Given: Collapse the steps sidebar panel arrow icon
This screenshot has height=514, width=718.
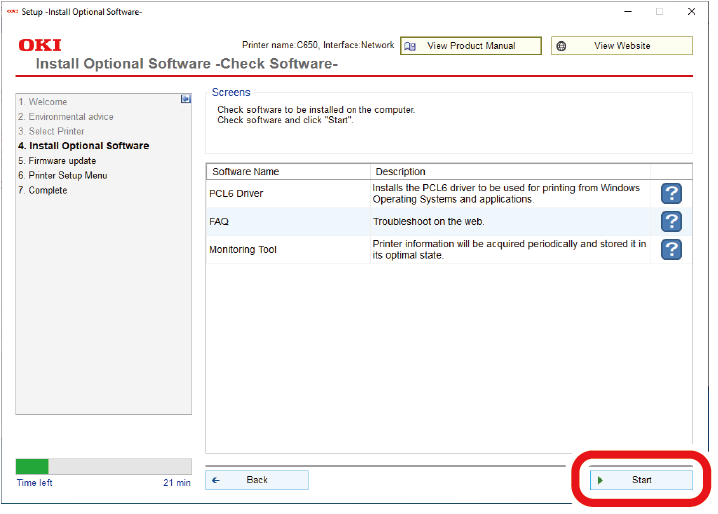Looking at the screenshot, I should pyautogui.click(x=185, y=100).
